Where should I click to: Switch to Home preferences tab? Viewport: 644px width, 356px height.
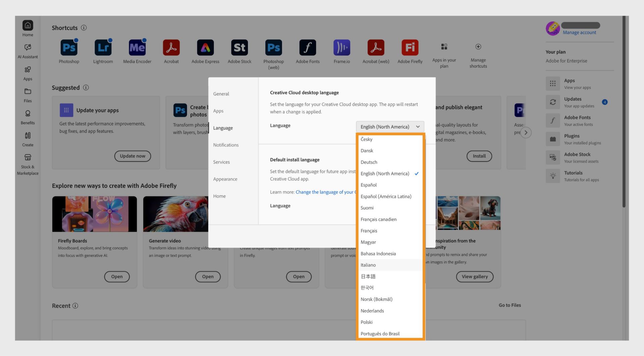[x=219, y=196]
